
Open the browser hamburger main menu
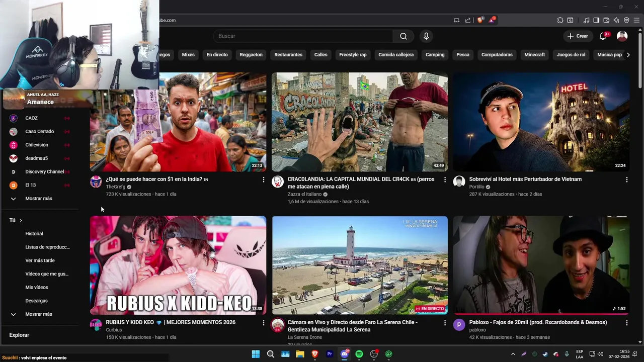(636, 20)
